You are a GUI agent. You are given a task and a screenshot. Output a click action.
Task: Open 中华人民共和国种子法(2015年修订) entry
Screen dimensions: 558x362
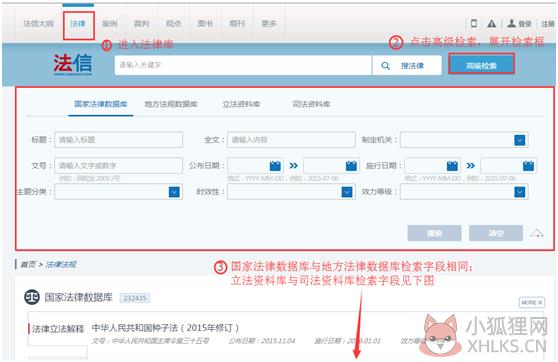[x=165, y=328]
